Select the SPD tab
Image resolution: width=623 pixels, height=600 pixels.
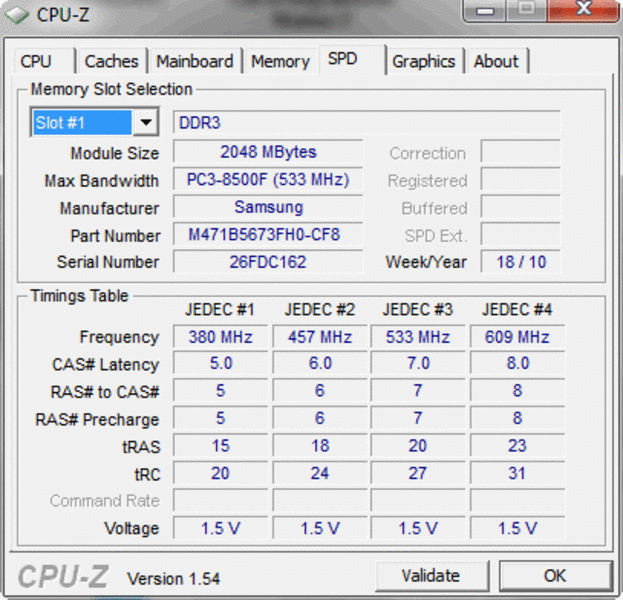click(x=352, y=60)
